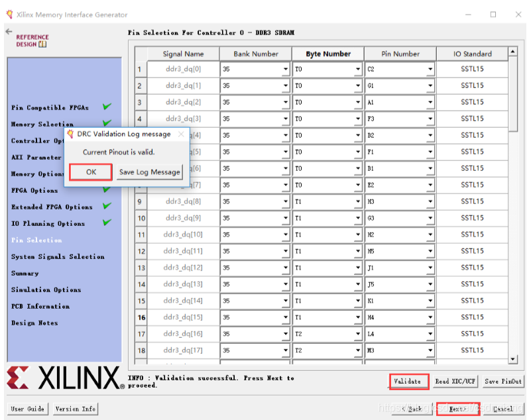Open Bank Number dropdown for ddr3_dq[0]
The width and height of the screenshot is (529, 420).
(286, 69)
